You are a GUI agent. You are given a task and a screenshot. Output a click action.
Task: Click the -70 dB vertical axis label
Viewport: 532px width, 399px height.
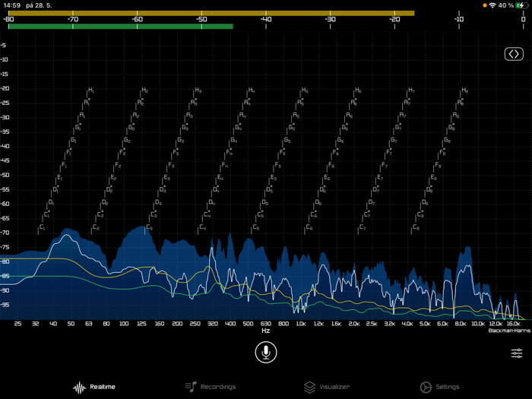click(5, 233)
